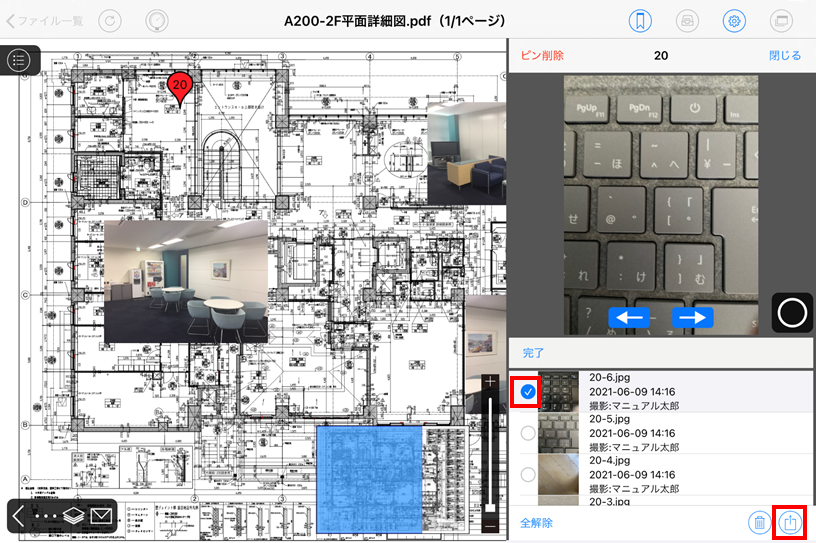Open the list menu icon over the drawing
816x543 pixels.
point(19,60)
